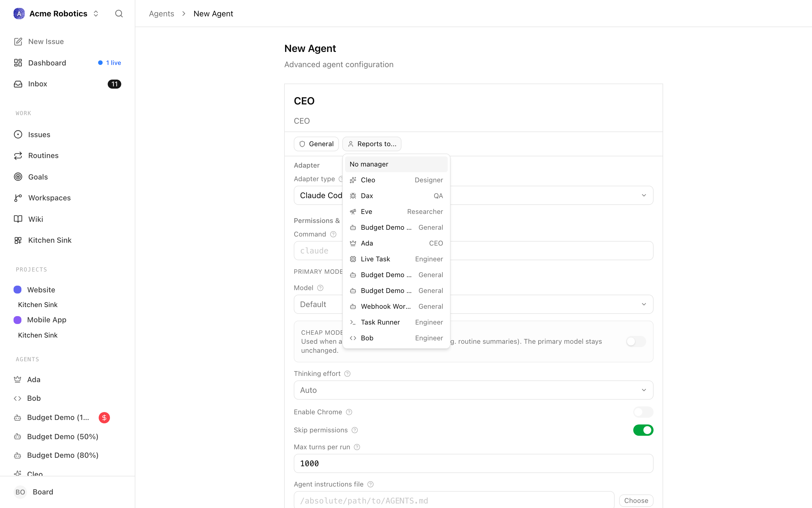
Task: Click Agent instructions file help icon
Action: point(370,484)
